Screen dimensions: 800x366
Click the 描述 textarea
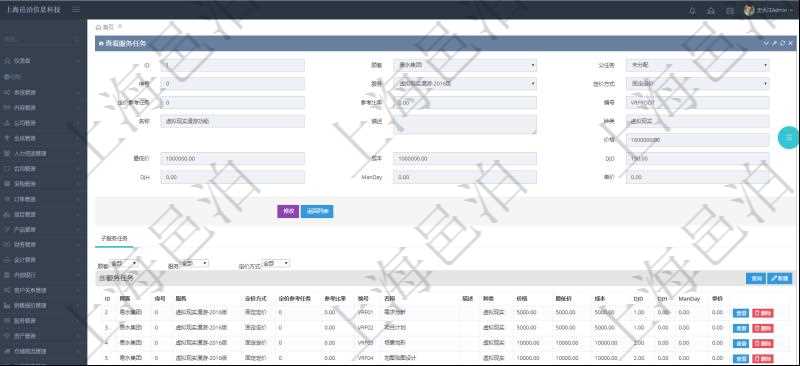pos(465,125)
